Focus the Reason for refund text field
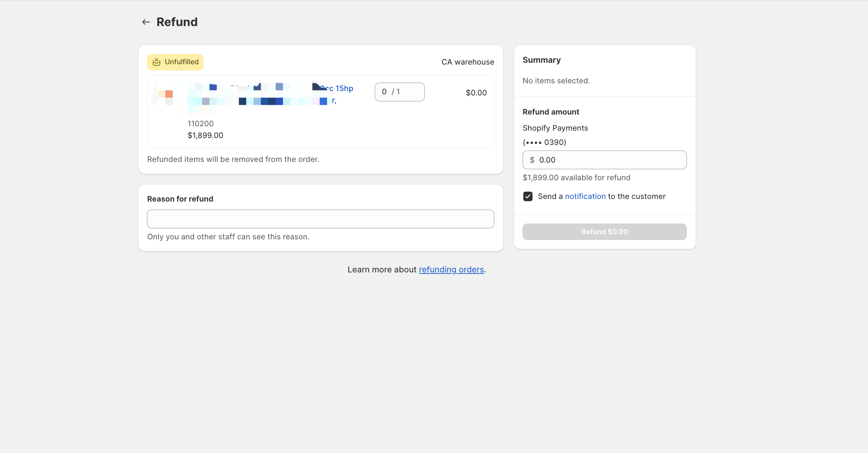The image size is (868, 453). pyautogui.click(x=320, y=219)
